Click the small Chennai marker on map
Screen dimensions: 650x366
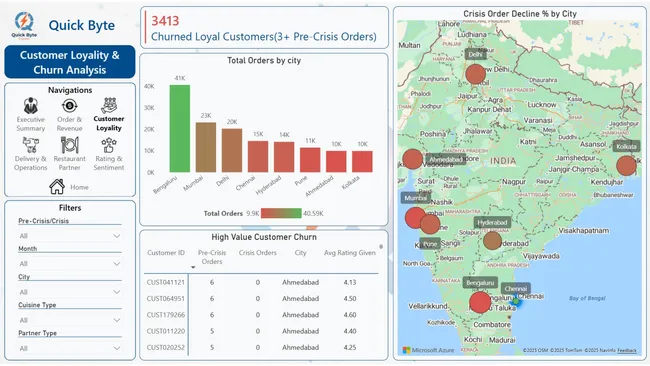click(516, 301)
